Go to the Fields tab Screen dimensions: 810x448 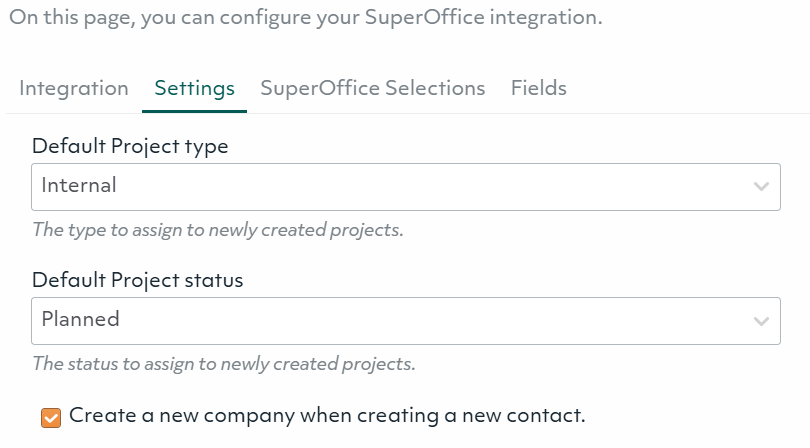click(538, 88)
